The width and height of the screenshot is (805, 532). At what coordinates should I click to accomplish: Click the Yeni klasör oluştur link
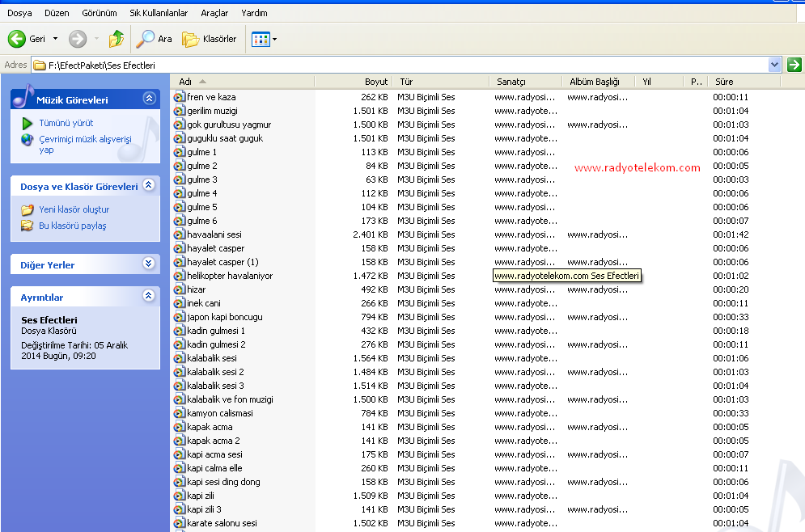tap(74, 209)
